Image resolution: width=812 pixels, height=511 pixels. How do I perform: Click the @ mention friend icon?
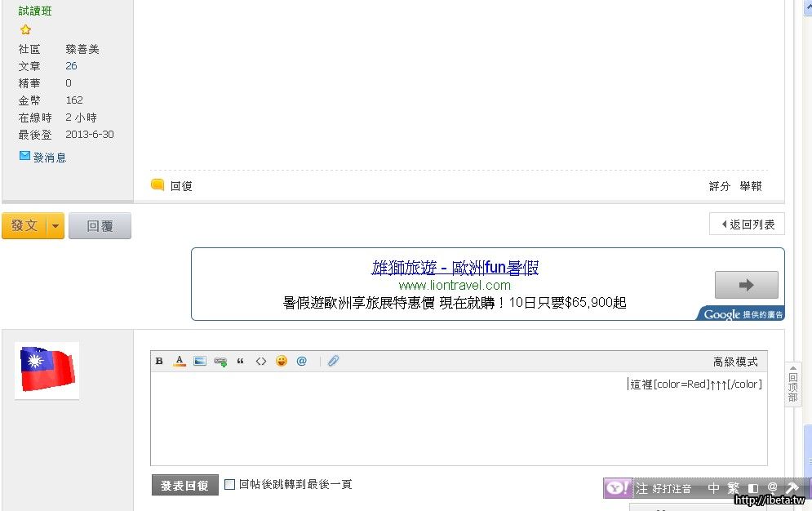[302, 361]
